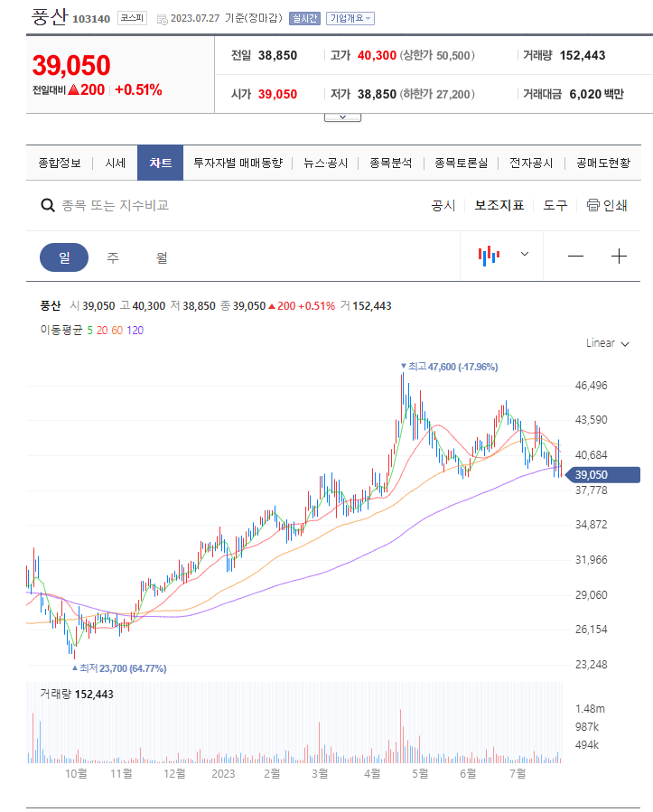This screenshot has width=653, height=812.
Task: Open the 투자자별 매매동향 tab
Action: pos(238,163)
